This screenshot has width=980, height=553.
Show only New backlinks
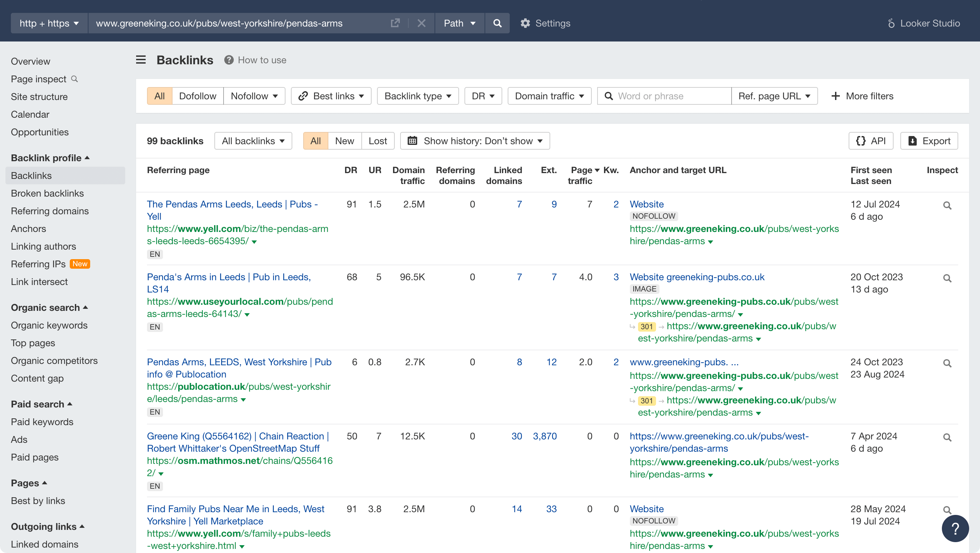click(344, 141)
